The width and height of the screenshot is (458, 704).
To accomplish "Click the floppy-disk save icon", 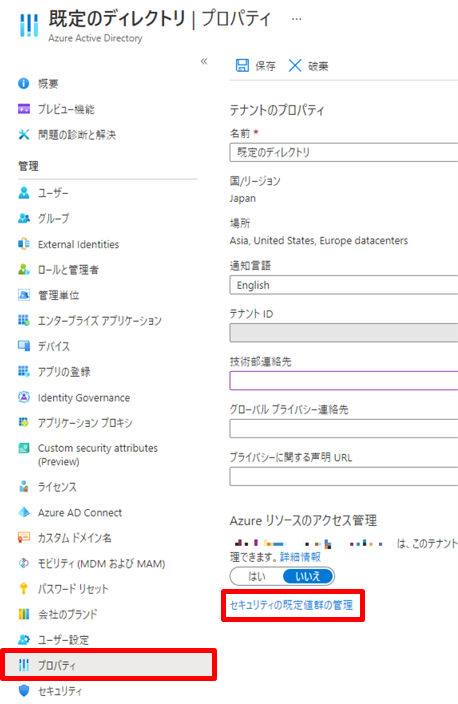I will point(242,66).
